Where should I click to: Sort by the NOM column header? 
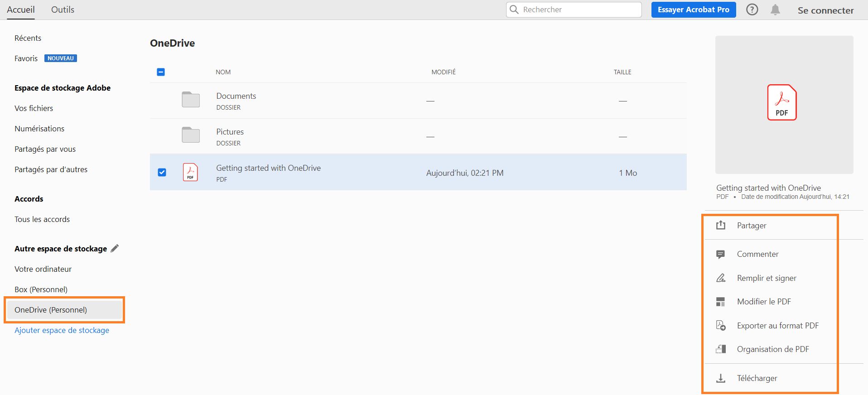[223, 72]
